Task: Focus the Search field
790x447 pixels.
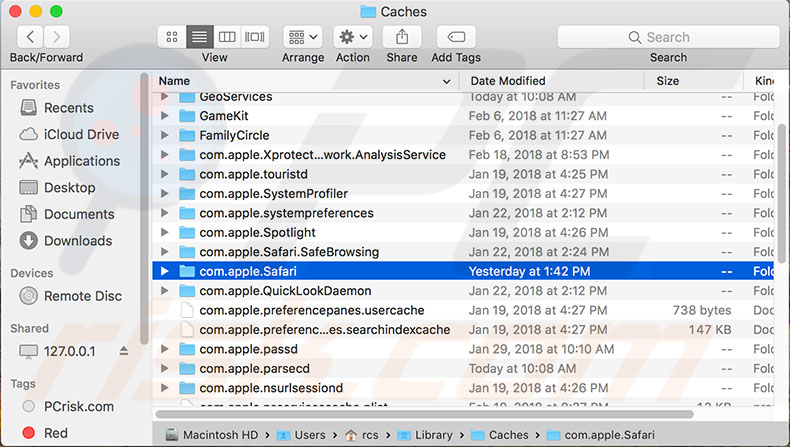Action: pyautogui.click(x=668, y=37)
